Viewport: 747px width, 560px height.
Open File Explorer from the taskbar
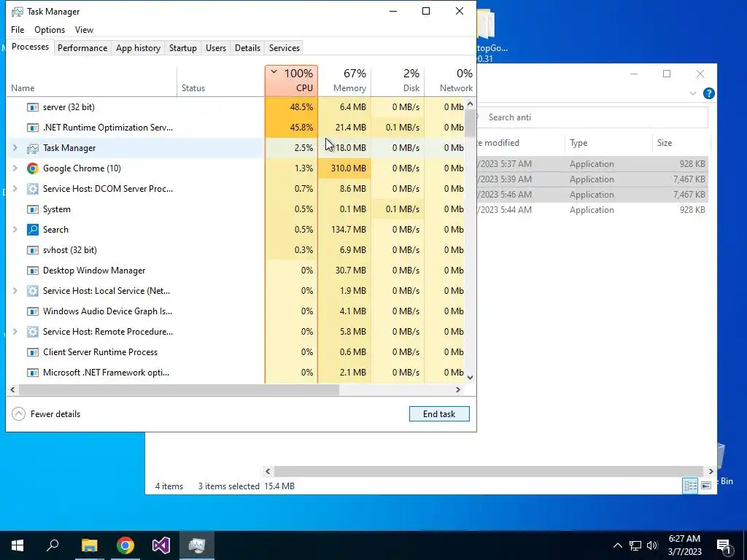[89, 545]
